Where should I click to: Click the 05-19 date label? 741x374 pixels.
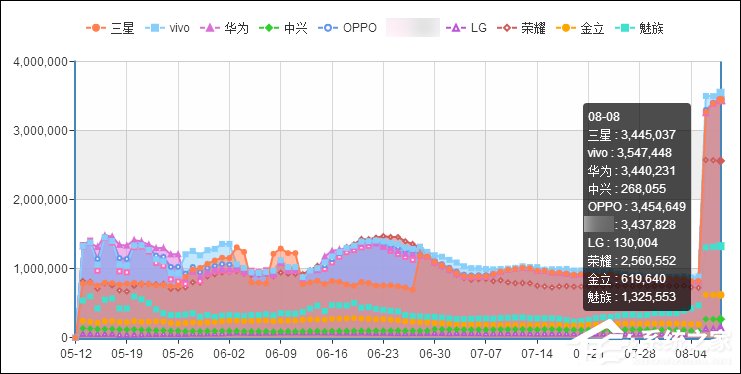[x=126, y=354]
